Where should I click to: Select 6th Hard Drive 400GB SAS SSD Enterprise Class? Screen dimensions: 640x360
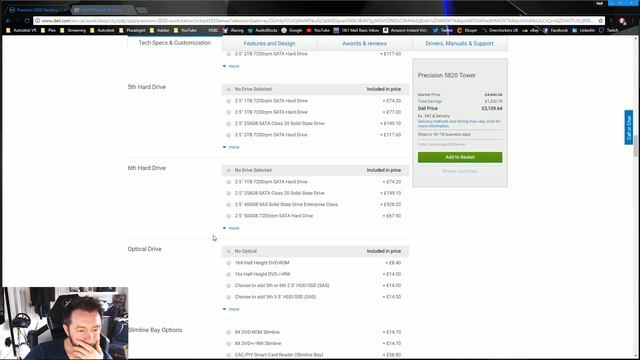click(x=229, y=204)
